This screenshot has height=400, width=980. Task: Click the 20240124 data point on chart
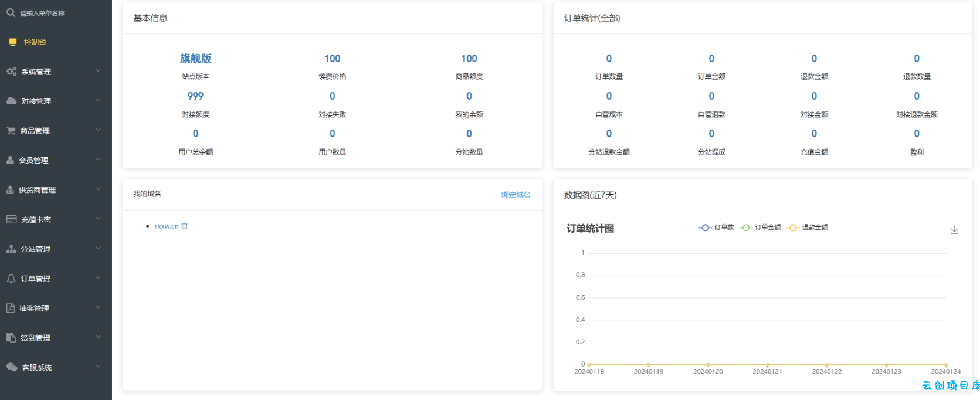(946, 365)
